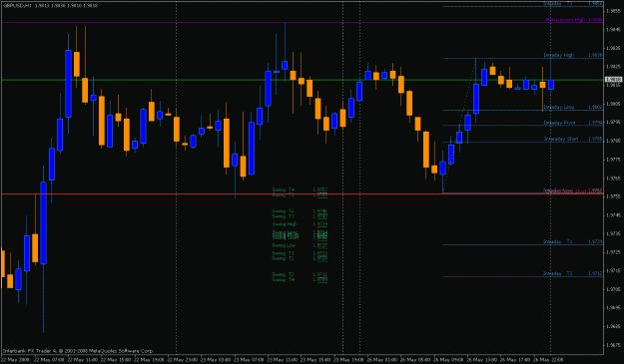Click the green Swing Low label
This screenshot has height=364, width=624.
284,245
